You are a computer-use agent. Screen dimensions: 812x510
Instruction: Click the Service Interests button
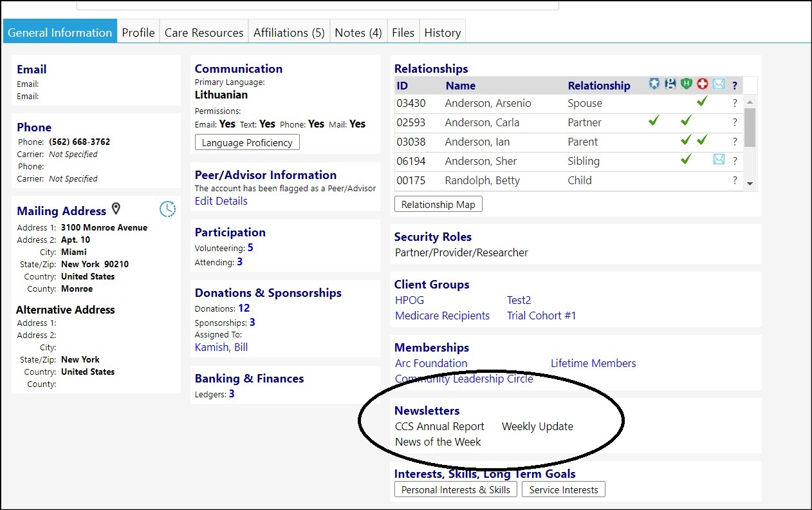(x=564, y=489)
